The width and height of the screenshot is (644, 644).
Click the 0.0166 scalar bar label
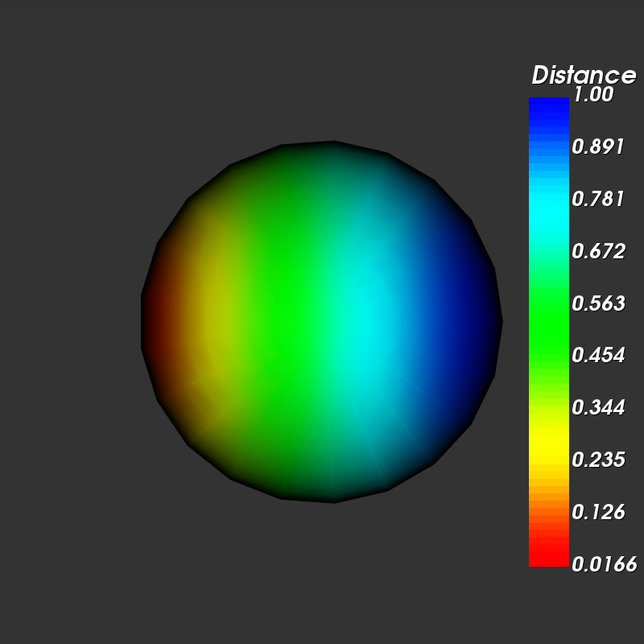point(605,564)
